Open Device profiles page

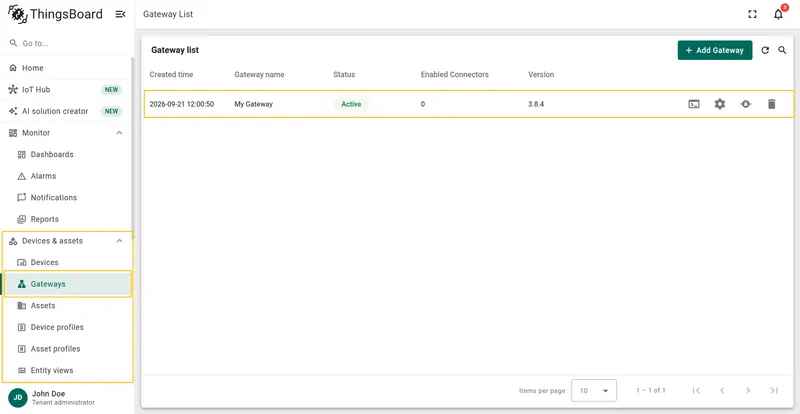click(x=67, y=327)
